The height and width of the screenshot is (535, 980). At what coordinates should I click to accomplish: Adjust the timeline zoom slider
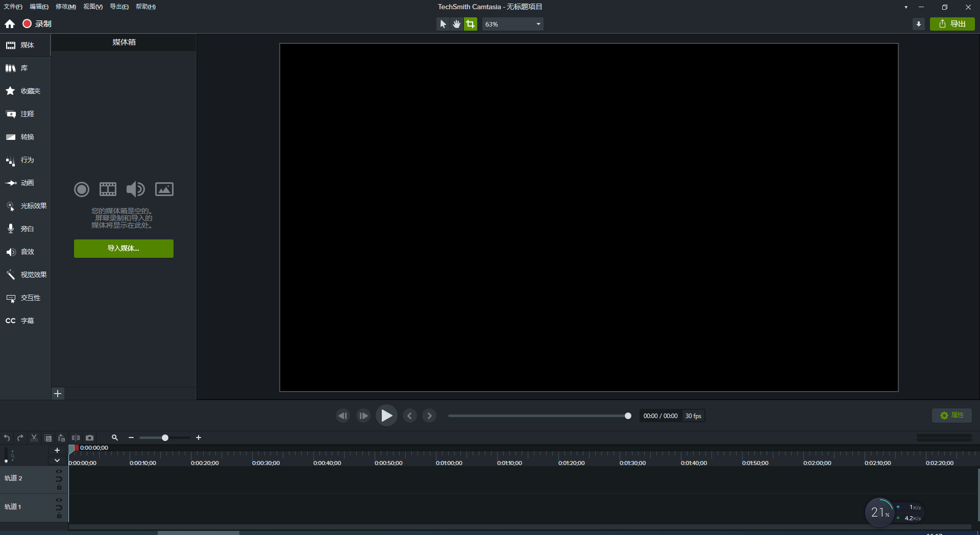(164, 437)
